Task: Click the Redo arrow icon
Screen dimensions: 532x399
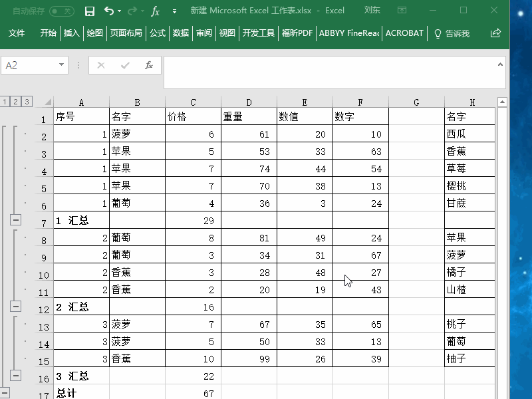Action: pos(132,11)
